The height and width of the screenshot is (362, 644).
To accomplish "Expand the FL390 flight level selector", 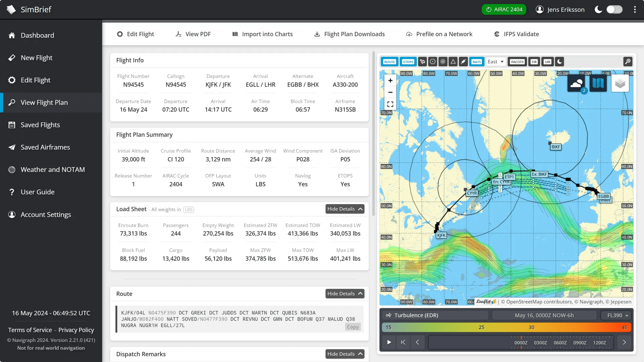I will point(616,315).
